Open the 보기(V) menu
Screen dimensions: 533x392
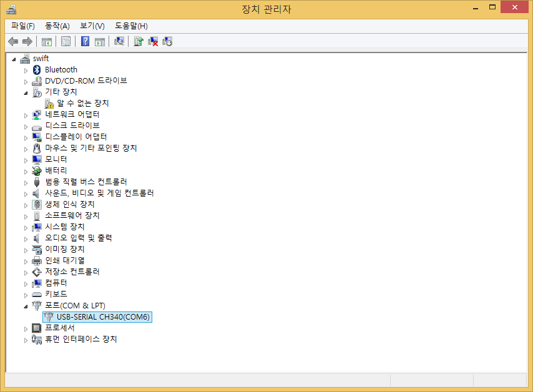92,26
